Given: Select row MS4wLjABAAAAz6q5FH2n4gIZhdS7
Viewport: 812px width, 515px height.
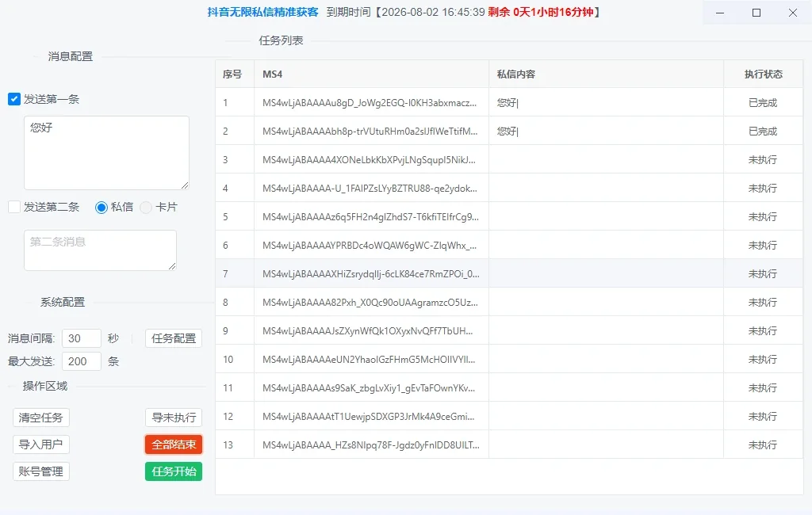Looking at the screenshot, I should pos(509,216).
